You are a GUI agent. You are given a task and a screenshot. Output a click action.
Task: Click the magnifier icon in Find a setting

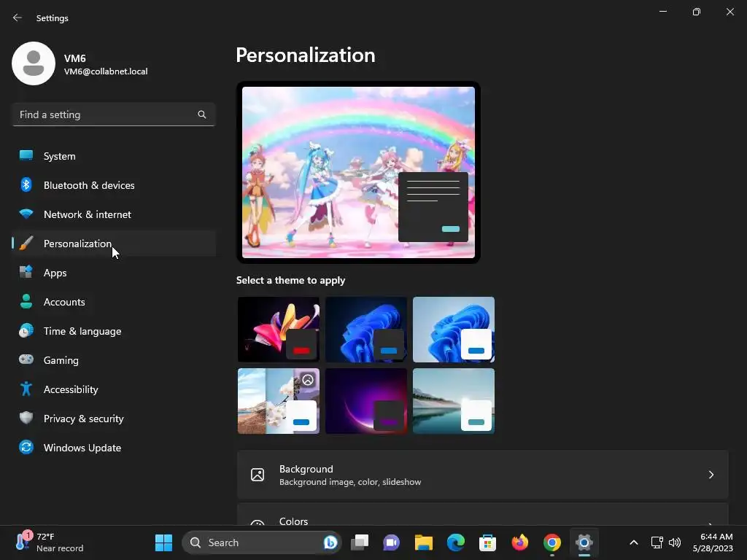pos(202,114)
